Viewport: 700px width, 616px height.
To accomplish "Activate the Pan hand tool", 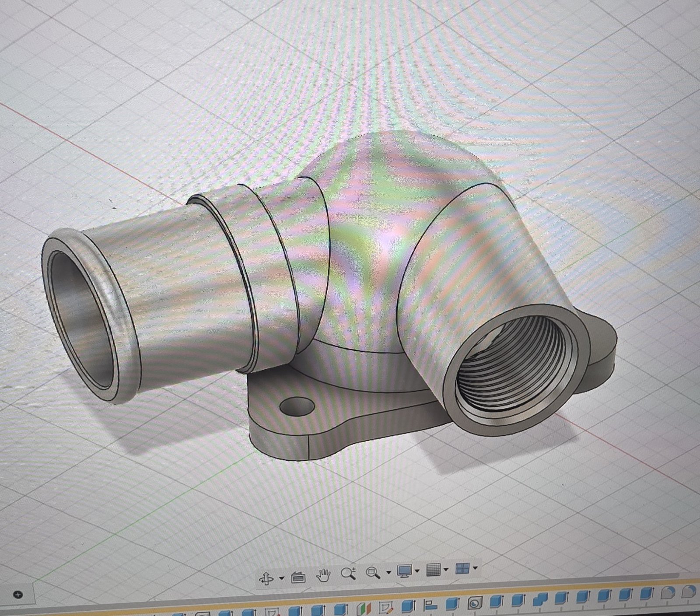I will pyautogui.click(x=323, y=575).
